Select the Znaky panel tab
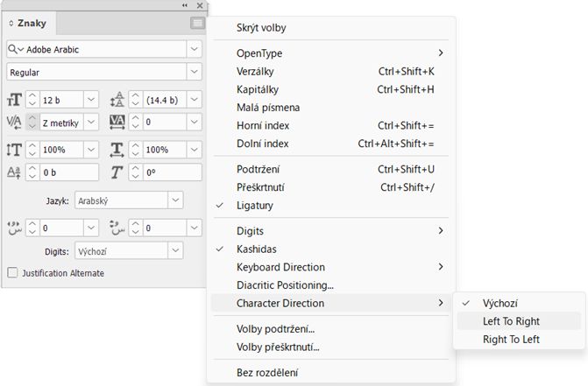 (x=29, y=24)
